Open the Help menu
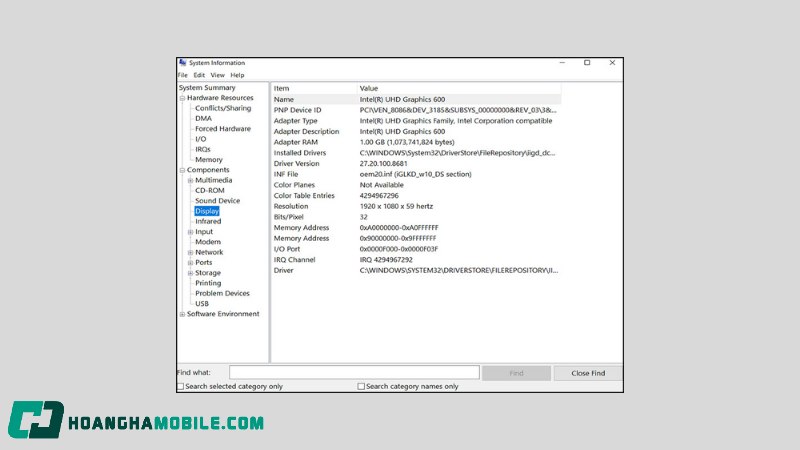This screenshot has width=800, height=450. click(237, 75)
